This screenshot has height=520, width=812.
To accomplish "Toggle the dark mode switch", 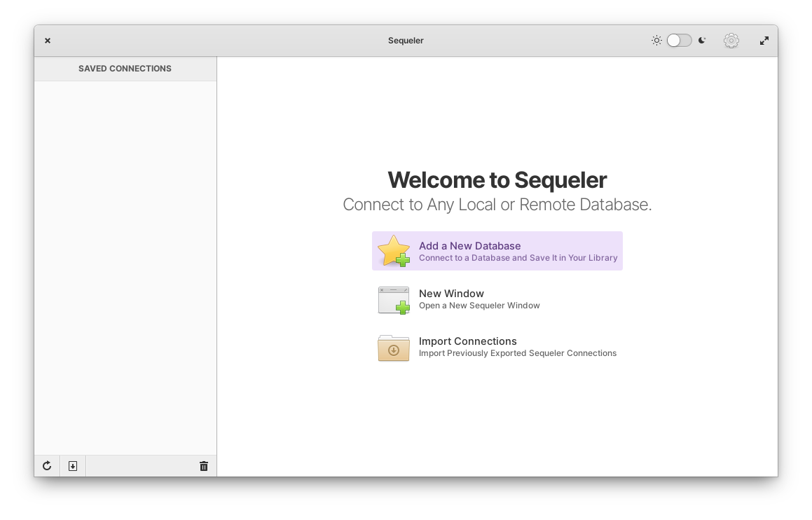I will (x=679, y=41).
